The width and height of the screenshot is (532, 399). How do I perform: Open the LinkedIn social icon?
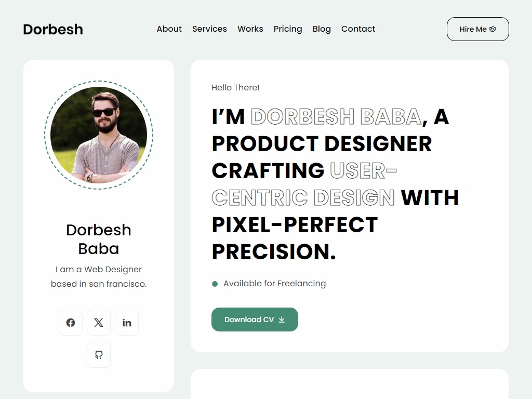click(x=127, y=323)
